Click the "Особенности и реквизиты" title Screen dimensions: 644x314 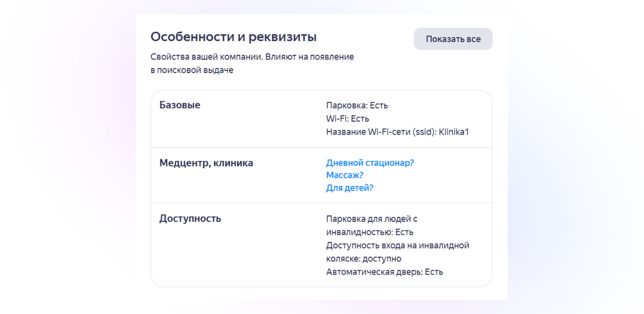[233, 37]
